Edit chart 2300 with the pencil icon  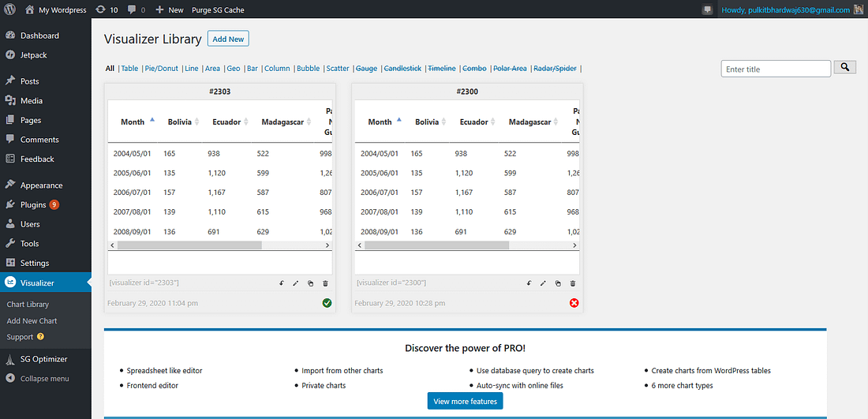coord(543,283)
